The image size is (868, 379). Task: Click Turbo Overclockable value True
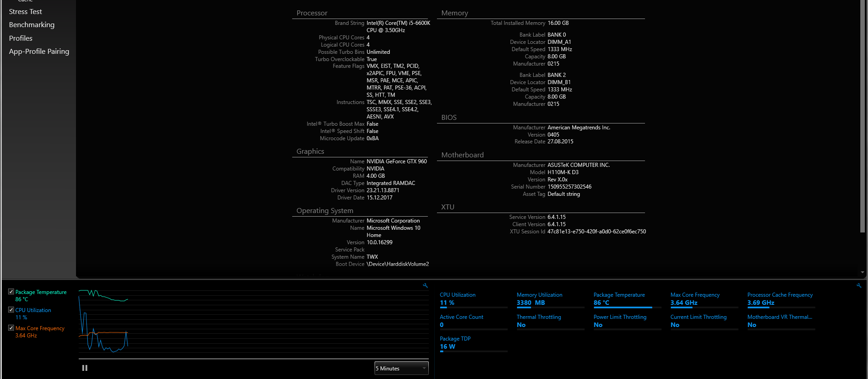371,59
